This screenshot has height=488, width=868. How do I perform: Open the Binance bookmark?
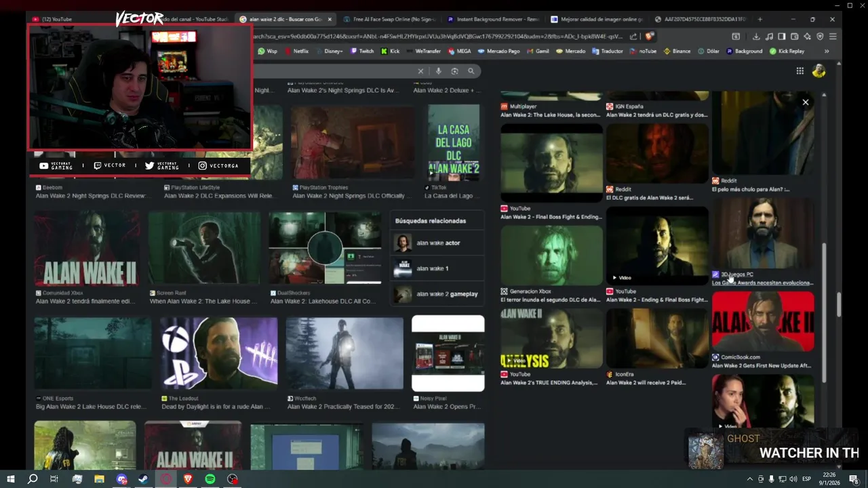tap(677, 51)
